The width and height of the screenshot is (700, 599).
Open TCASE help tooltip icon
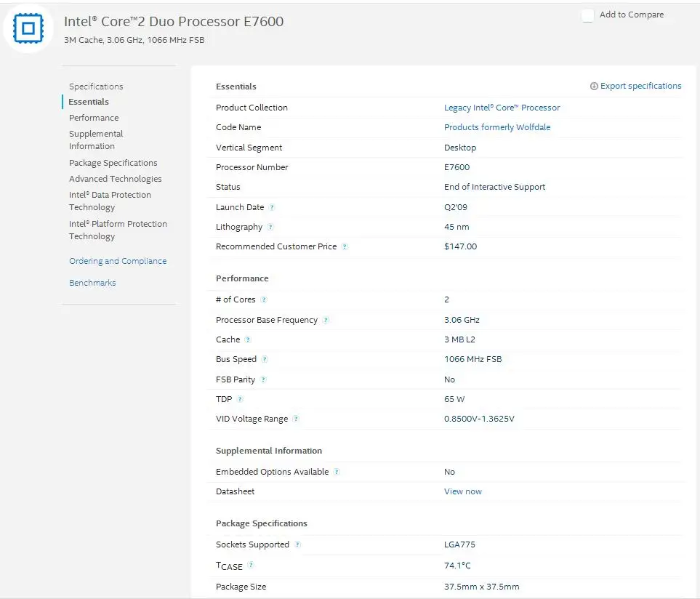(251, 565)
